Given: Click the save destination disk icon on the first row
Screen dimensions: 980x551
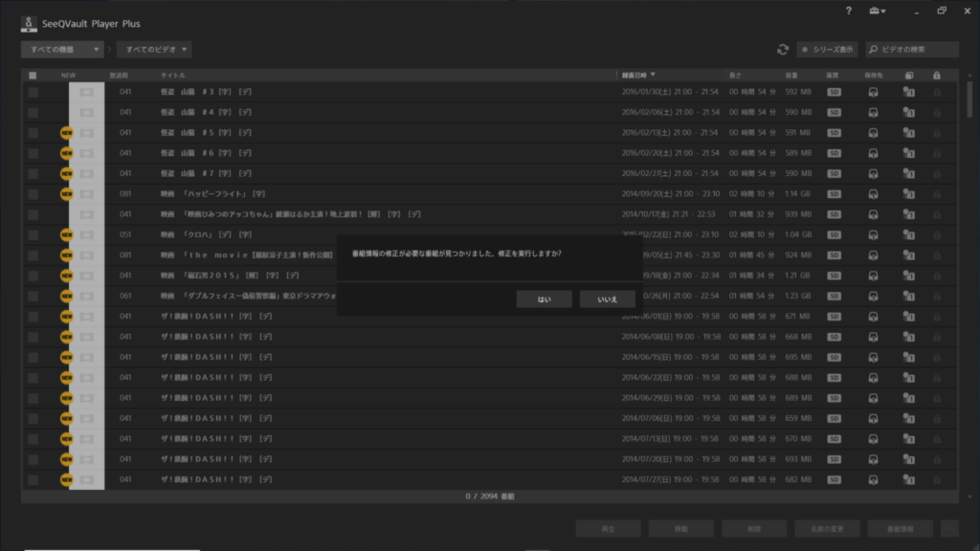Looking at the screenshot, I should pos(872,91).
